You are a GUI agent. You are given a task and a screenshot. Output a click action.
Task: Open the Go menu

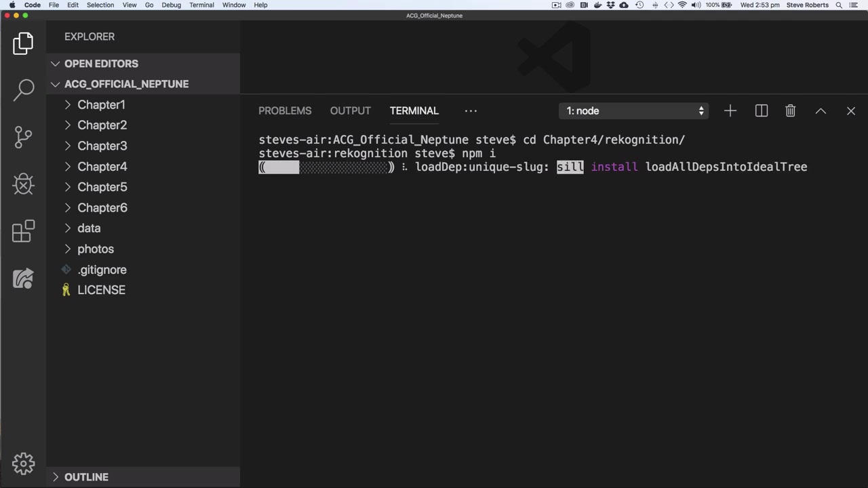pyautogui.click(x=149, y=5)
